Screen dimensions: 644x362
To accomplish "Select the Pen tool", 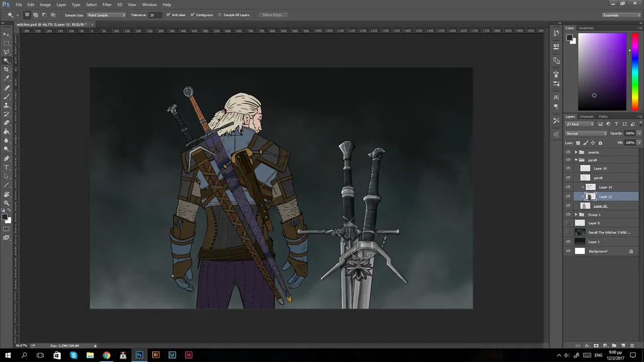I will (x=7, y=158).
